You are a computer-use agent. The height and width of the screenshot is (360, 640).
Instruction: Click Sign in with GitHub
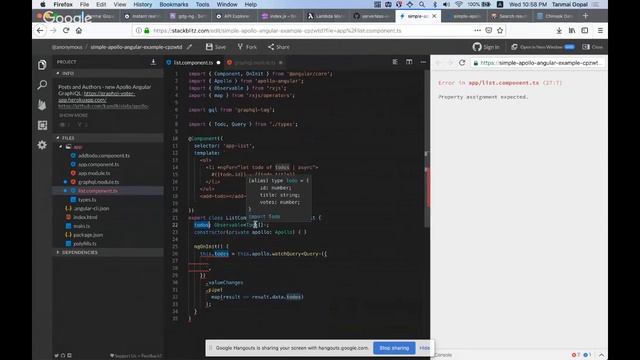[486, 47]
